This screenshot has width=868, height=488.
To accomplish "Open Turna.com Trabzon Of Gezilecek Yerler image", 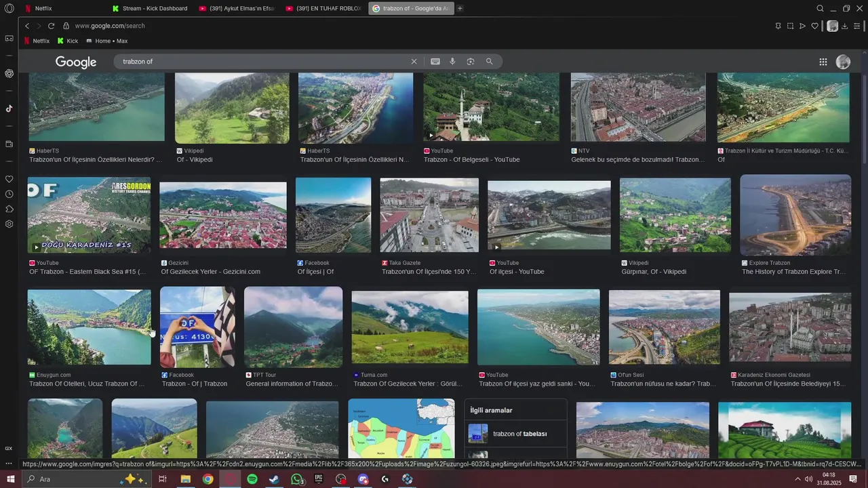I will pos(410,327).
